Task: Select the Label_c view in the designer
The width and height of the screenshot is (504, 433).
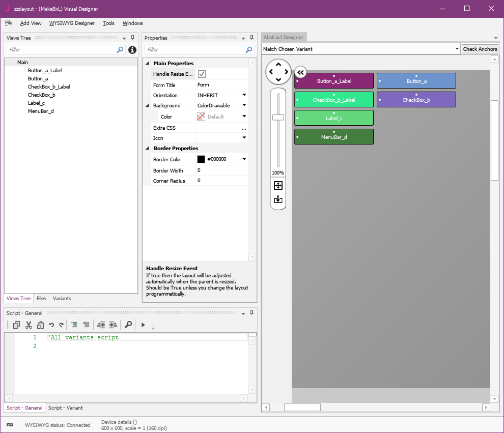Action: 334,118
